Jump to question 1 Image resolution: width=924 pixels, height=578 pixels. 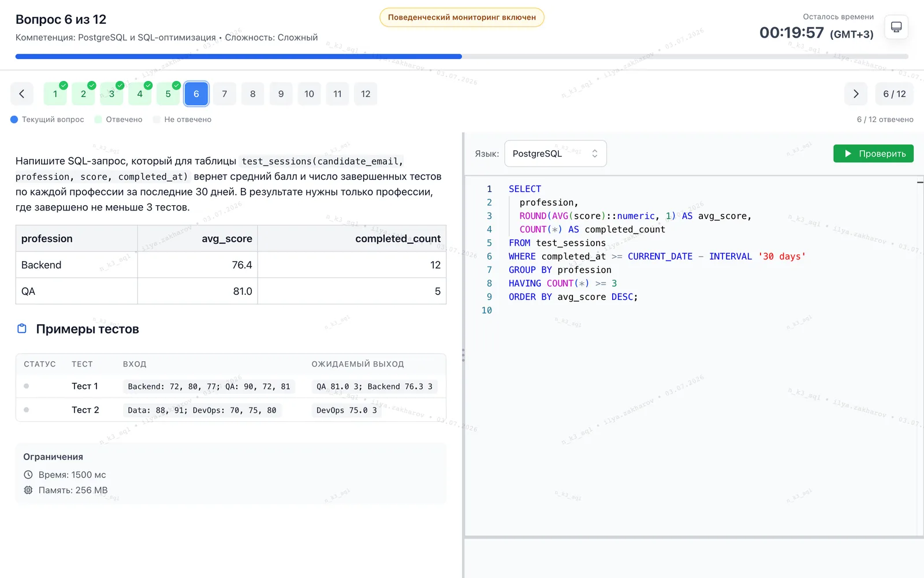[55, 94]
